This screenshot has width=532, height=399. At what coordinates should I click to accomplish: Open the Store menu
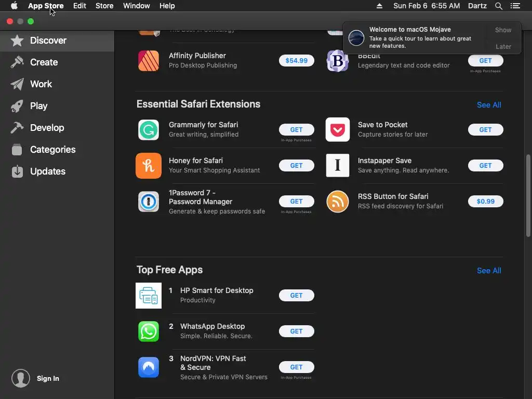coord(104,6)
